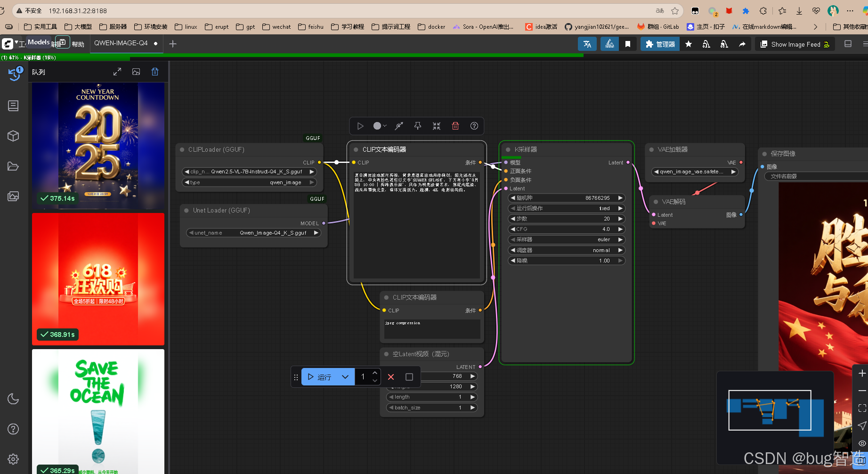Pin the selected node with pin icon
This screenshot has width=868, height=474.
[x=418, y=126]
